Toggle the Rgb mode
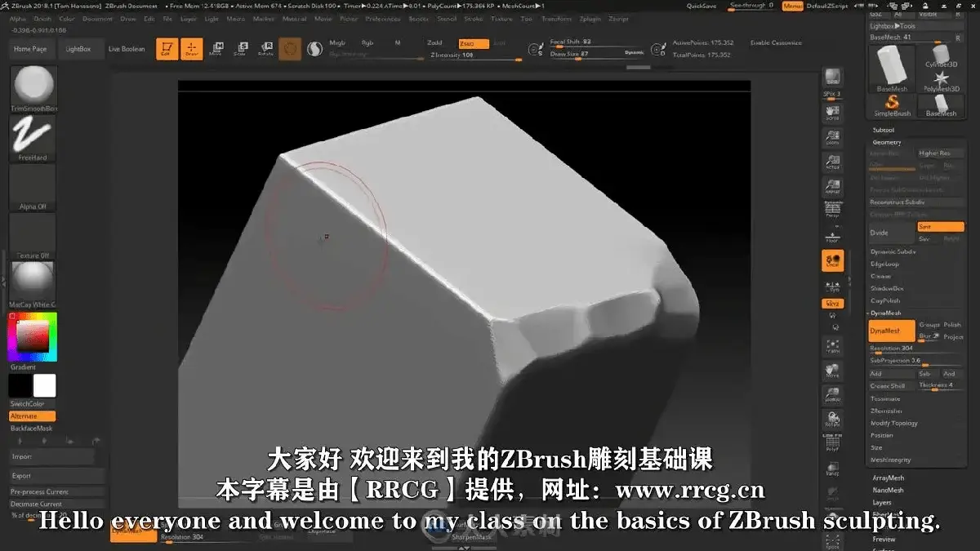The image size is (980, 551). click(367, 42)
